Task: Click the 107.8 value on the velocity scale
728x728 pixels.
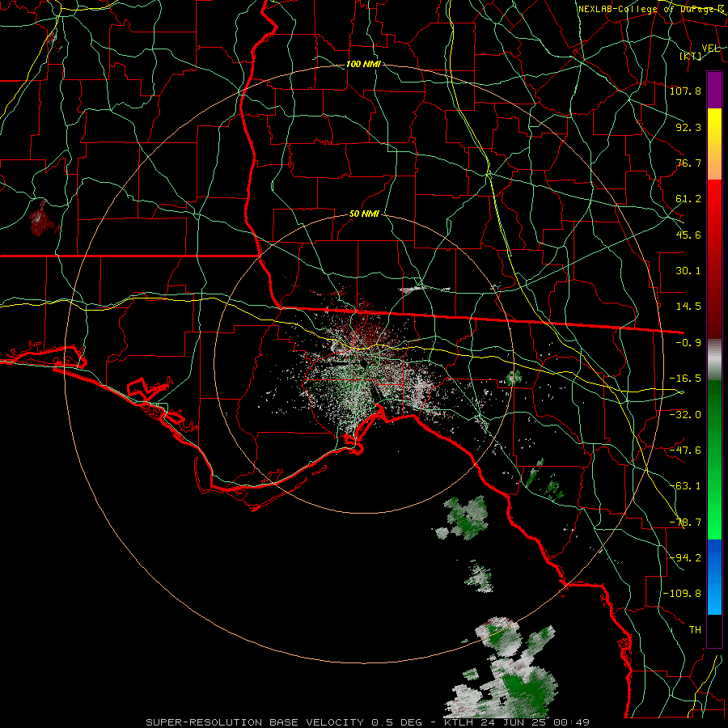Action: coord(685,91)
